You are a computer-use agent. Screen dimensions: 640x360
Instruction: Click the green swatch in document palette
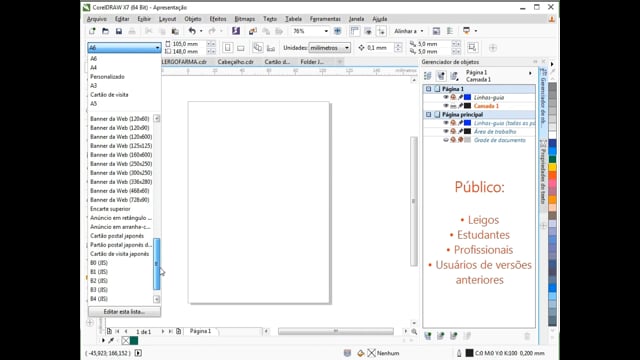pos(134,340)
